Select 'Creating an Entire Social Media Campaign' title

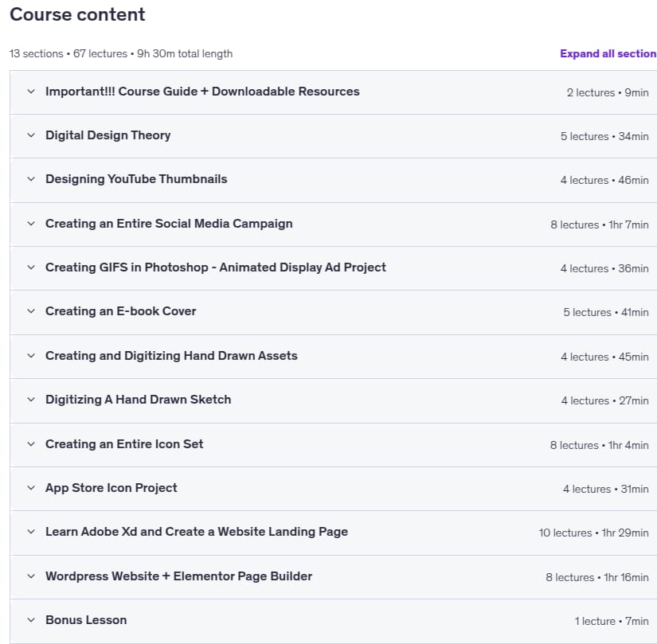169,224
